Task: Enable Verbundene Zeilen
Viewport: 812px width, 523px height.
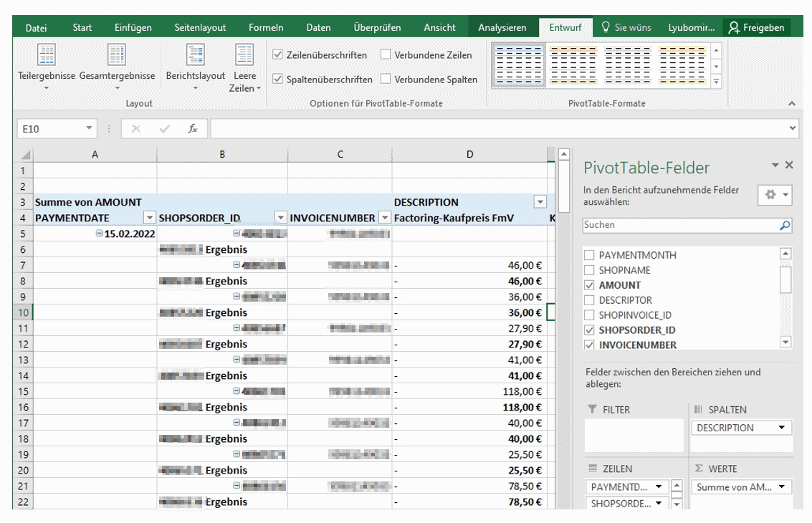Action: (385, 54)
